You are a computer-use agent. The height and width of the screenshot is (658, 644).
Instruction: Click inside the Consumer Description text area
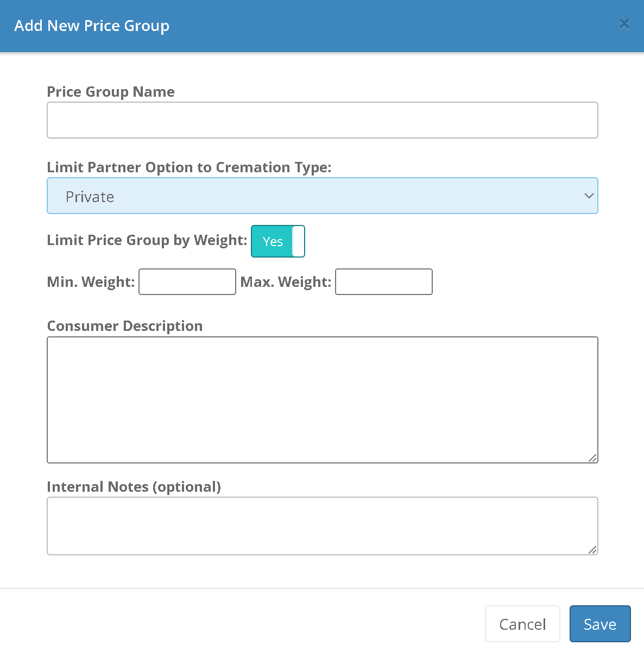pos(322,399)
